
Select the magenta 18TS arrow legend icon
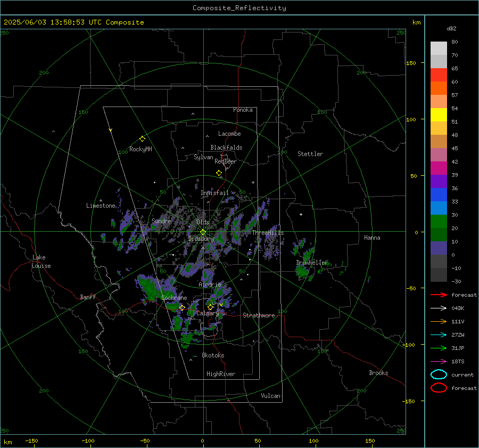pyautogui.click(x=439, y=362)
